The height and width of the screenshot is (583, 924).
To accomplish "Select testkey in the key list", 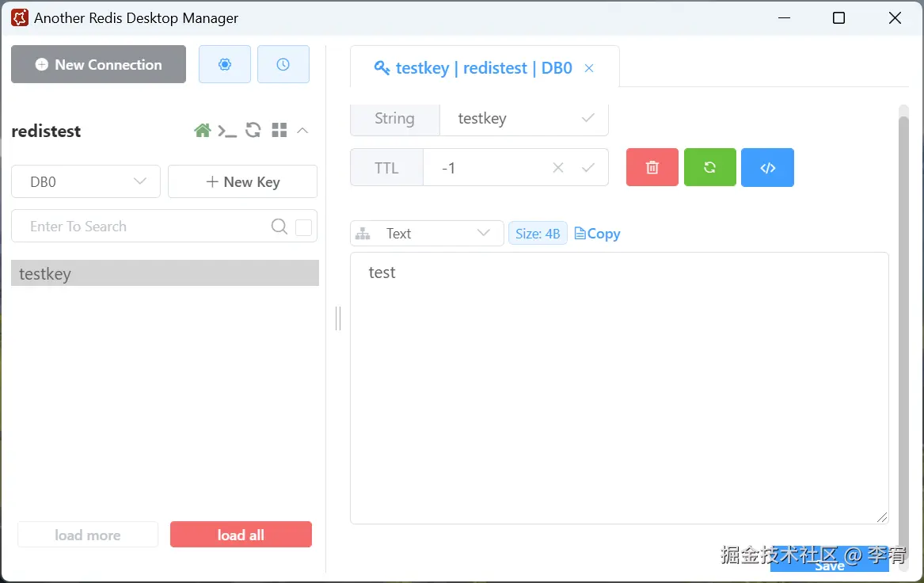I will (x=165, y=273).
